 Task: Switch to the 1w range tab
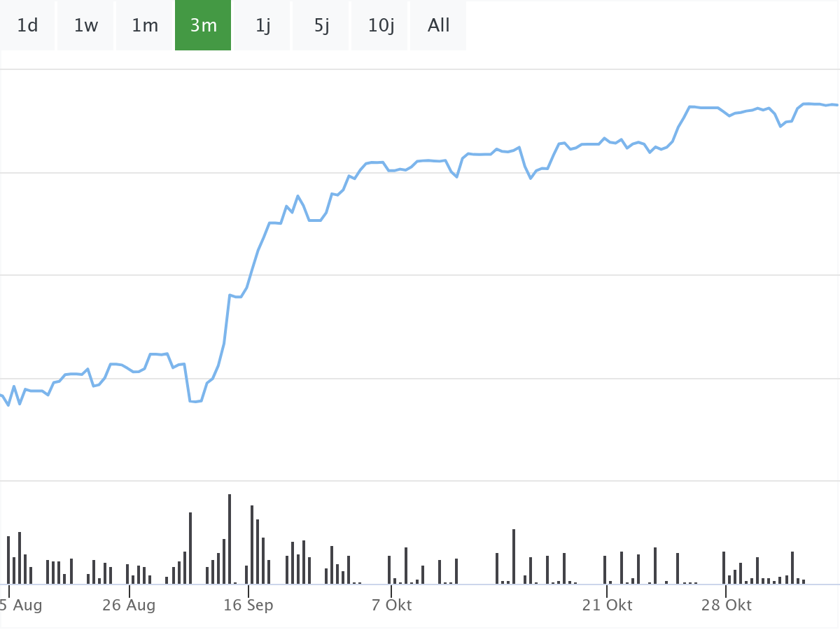click(x=86, y=26)
